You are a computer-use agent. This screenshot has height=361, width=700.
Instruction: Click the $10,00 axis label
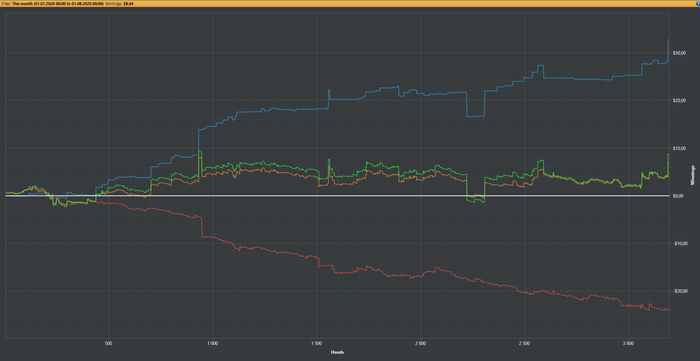pyautogui.click(x=679, y=149)
